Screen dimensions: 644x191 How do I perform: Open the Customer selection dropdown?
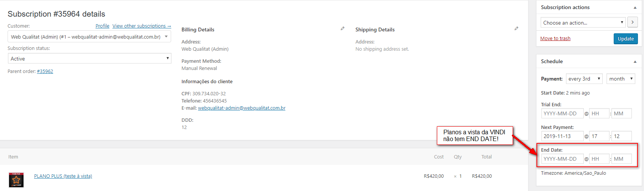click(x=89, y=37)
